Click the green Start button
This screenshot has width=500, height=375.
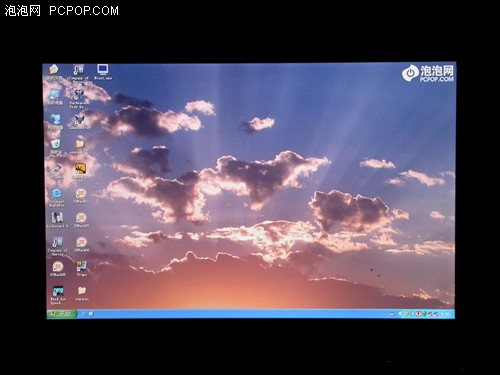(x=62, y=314)
